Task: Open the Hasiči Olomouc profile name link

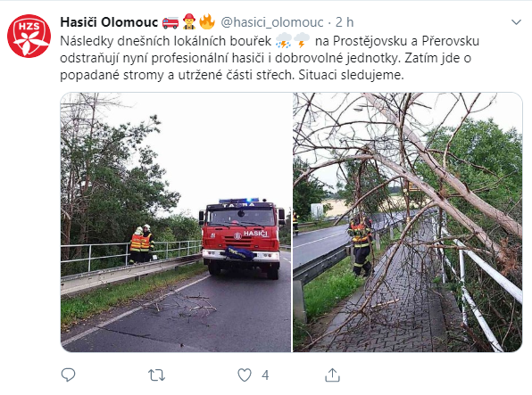Action: coord(109,22)
